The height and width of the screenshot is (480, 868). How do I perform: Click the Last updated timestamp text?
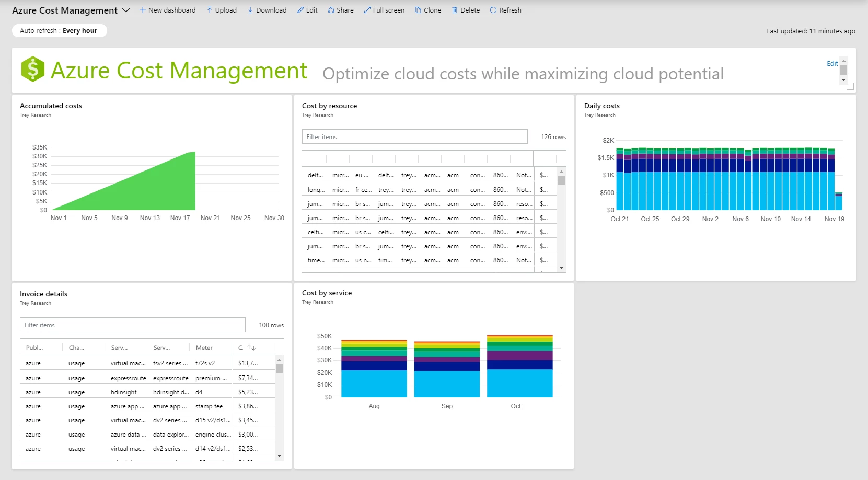click(x=811, y=31)
